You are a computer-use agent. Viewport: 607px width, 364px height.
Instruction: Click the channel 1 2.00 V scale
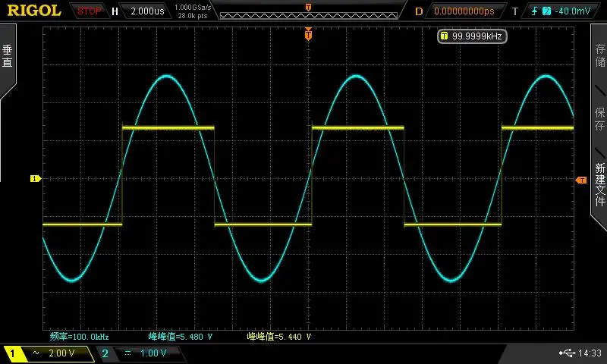[x=61, y=353]
